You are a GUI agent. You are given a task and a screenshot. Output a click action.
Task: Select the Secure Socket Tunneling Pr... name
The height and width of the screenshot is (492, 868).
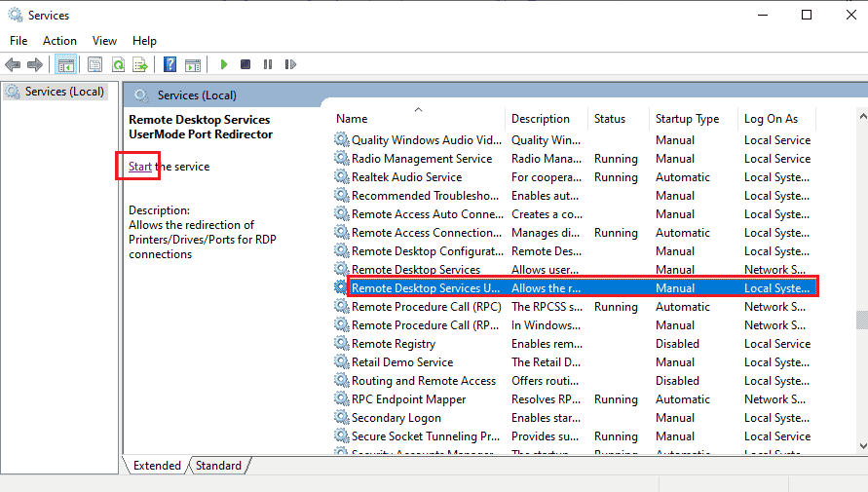(426, 436)
